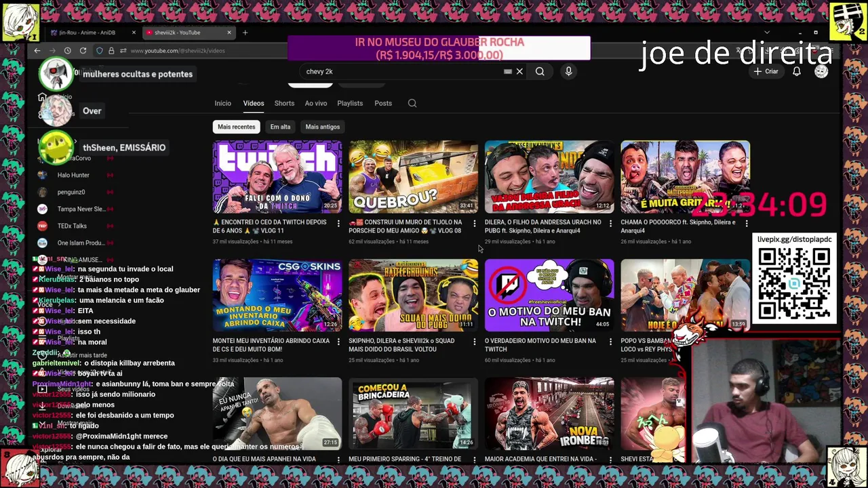
Task: Select the Mais antigos filter chip
Action: coord(322,127)
